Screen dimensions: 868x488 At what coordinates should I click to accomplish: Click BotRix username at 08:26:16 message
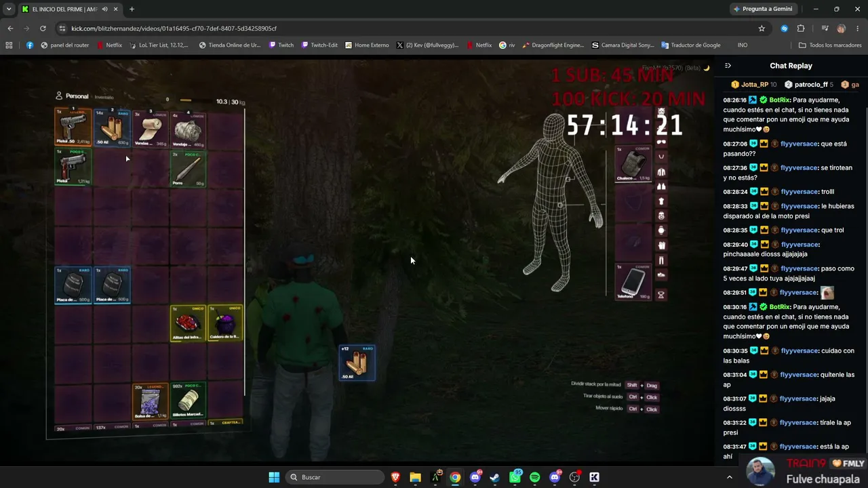pyautogui.click(x=779, y=100)
